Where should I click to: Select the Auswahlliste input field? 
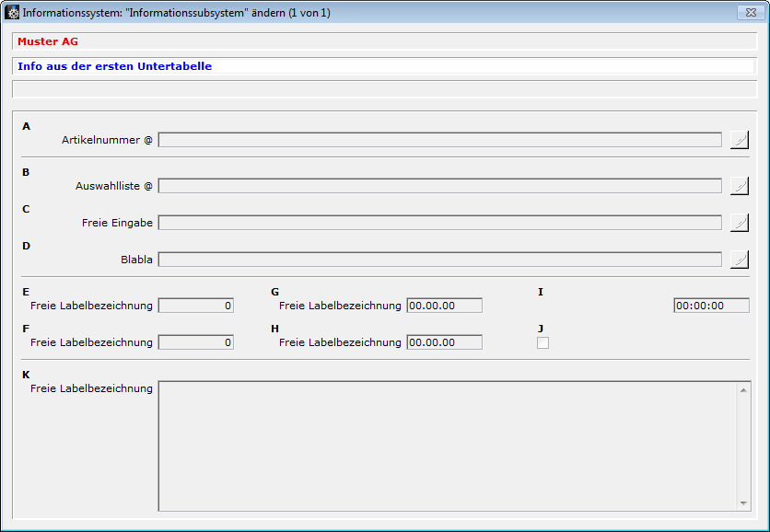pos(439,186)
